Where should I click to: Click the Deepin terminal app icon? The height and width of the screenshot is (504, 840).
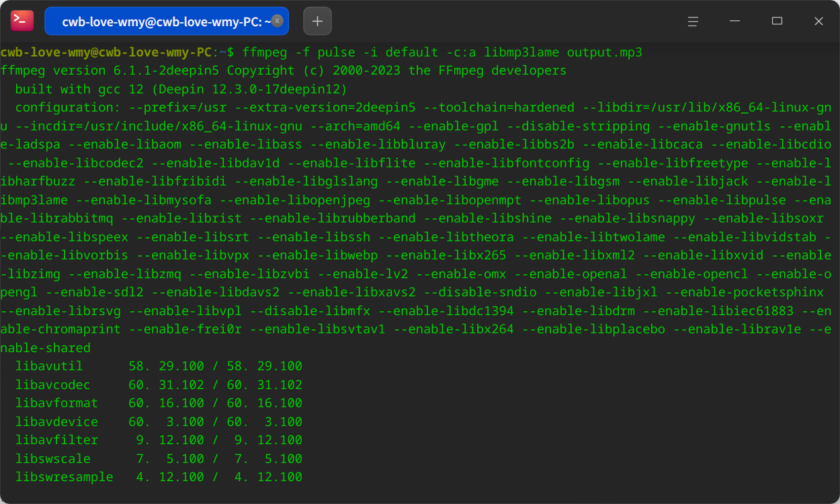click(x=22, y=21)
